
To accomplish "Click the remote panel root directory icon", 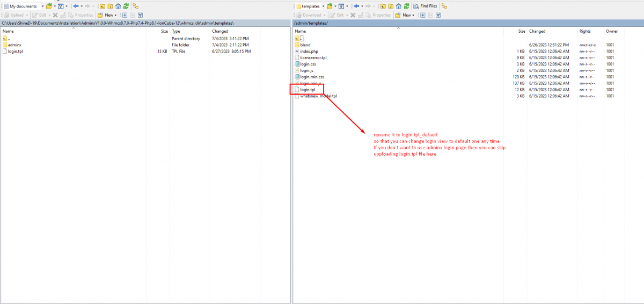I will [390, 6].
